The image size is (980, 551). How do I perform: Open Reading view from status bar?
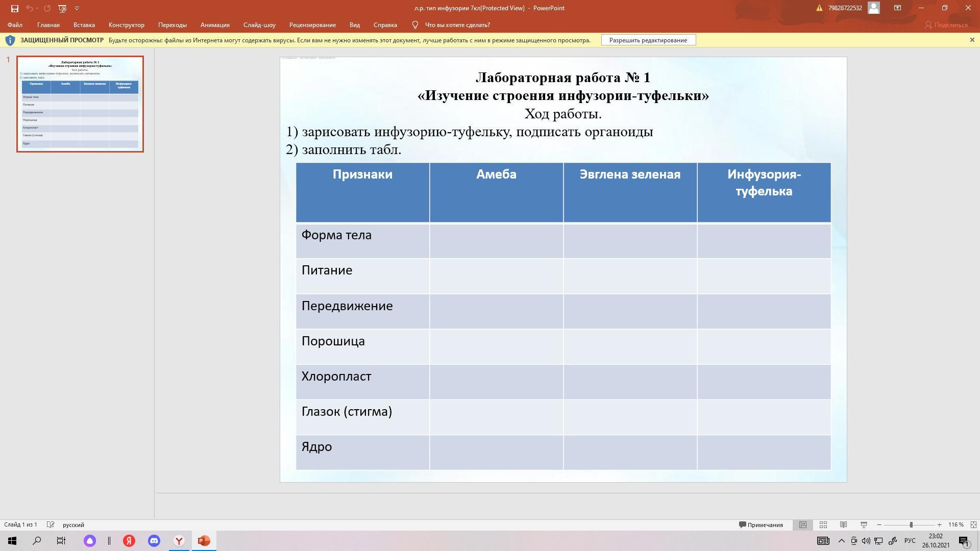click(x=843, y=524)
